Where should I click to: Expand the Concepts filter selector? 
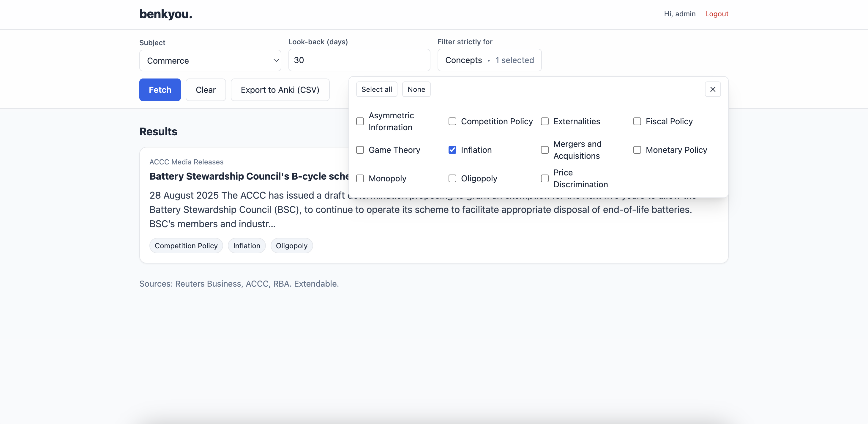point(489,60)
